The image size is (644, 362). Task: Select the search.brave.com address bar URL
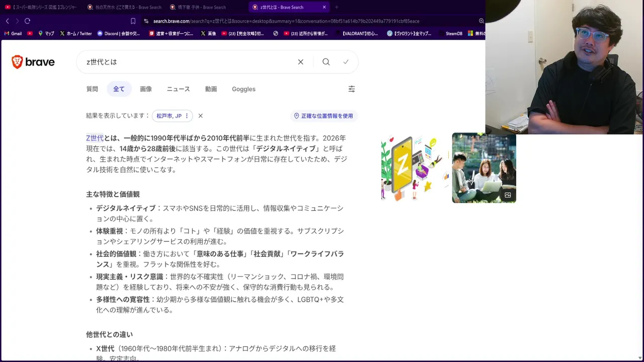286,21
